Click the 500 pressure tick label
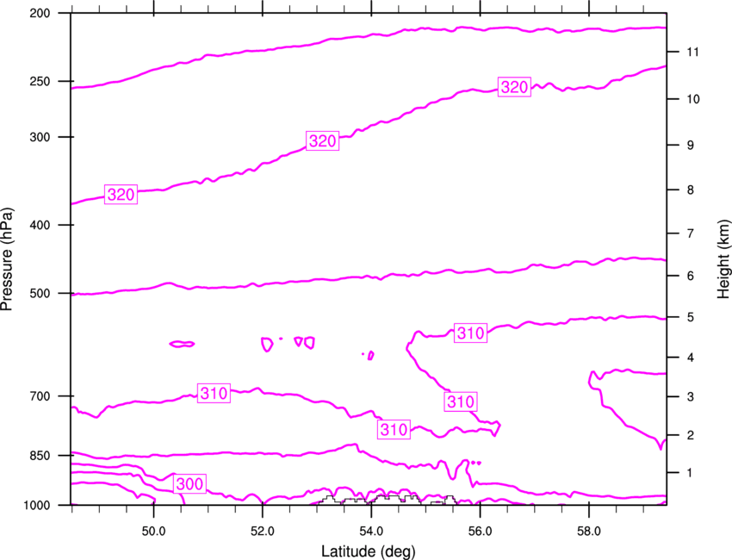 (40, 293)
